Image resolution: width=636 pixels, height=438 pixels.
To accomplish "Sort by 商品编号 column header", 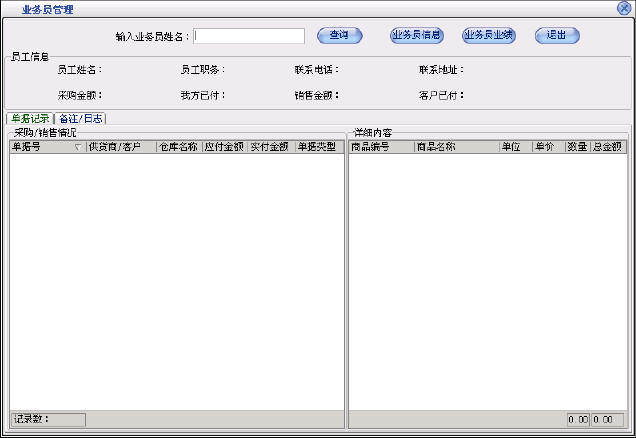I will [x=380, y=147].
